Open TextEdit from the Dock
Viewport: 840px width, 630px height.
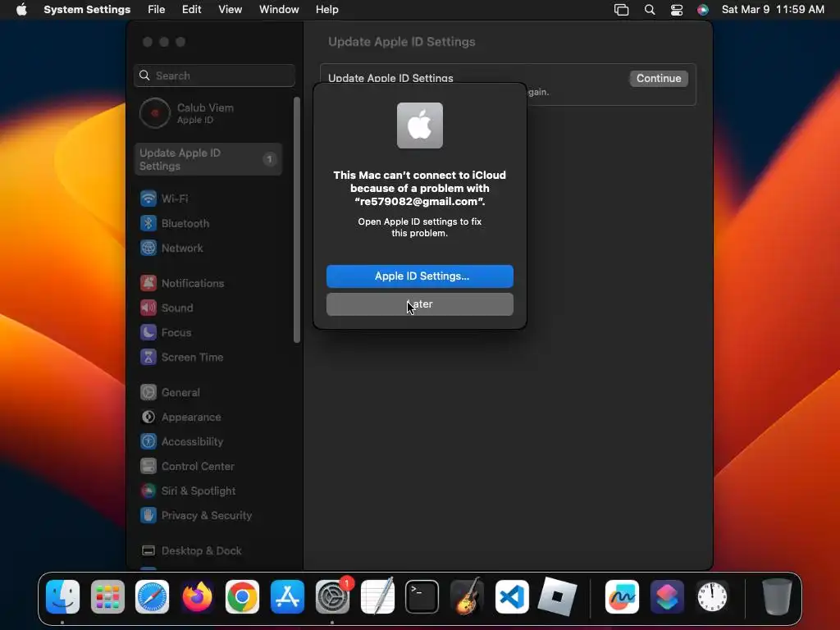click(x=377, y=596)
